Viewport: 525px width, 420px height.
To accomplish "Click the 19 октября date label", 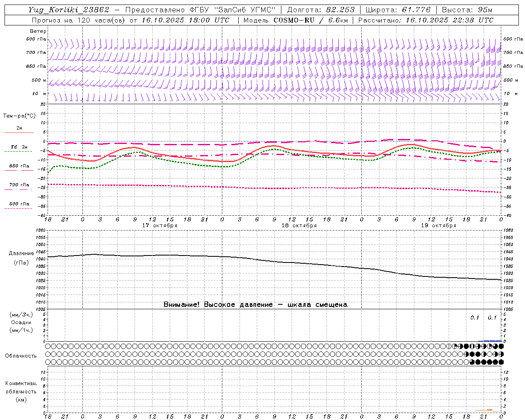I will 438,226.
